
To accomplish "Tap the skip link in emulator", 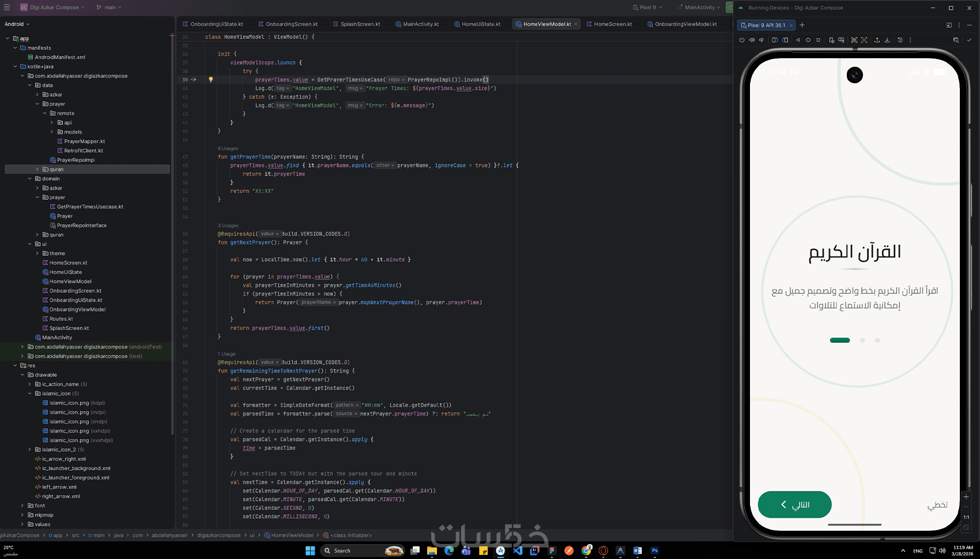I will point(937,505).
